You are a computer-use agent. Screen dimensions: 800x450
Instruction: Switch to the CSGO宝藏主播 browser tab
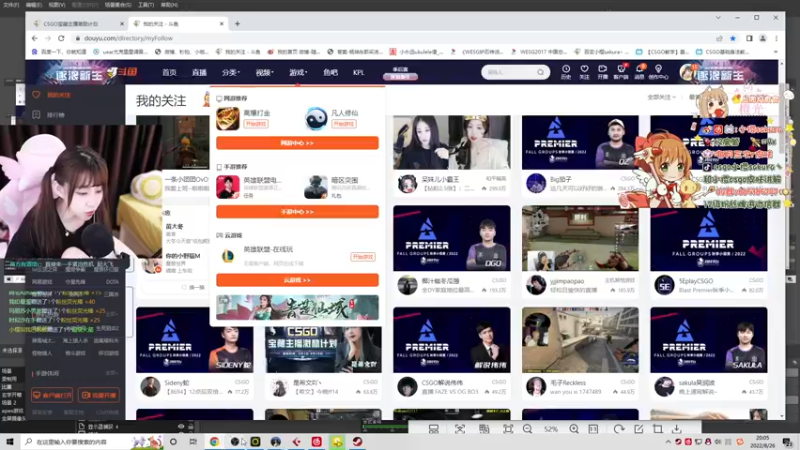point(77,23)
